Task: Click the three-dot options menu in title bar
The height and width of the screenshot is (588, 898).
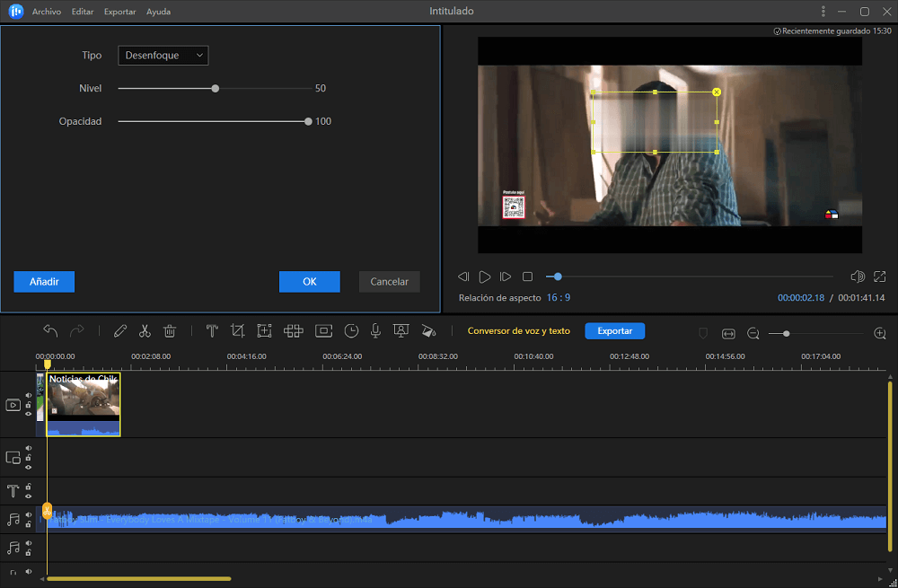Action: click(x=823, y=12)
